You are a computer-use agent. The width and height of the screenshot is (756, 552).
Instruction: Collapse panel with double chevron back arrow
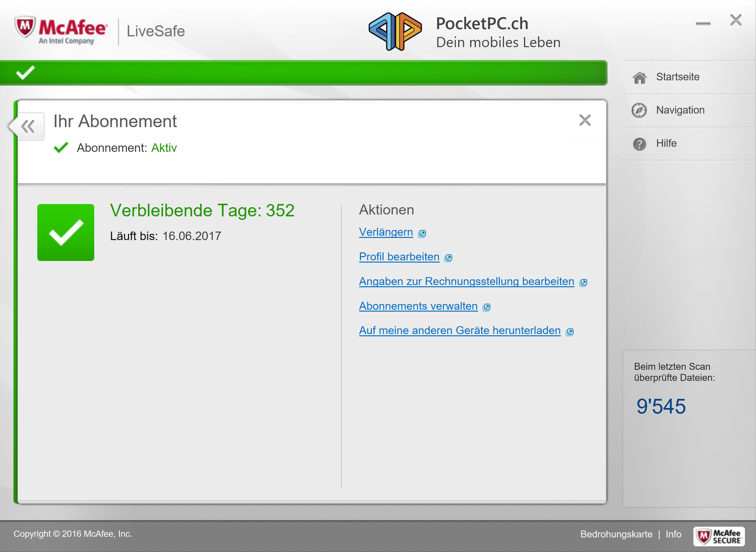[x=28, y=126]
